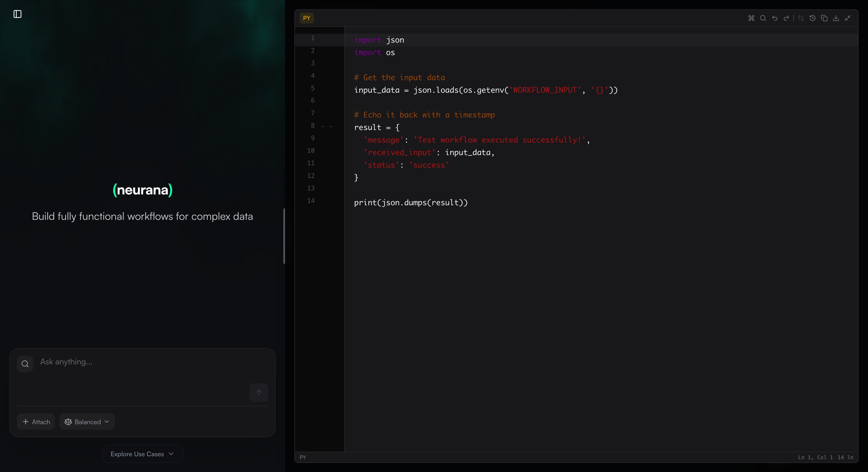
Task: Expand Explore Use Cases menu
Action: (142, 454)
